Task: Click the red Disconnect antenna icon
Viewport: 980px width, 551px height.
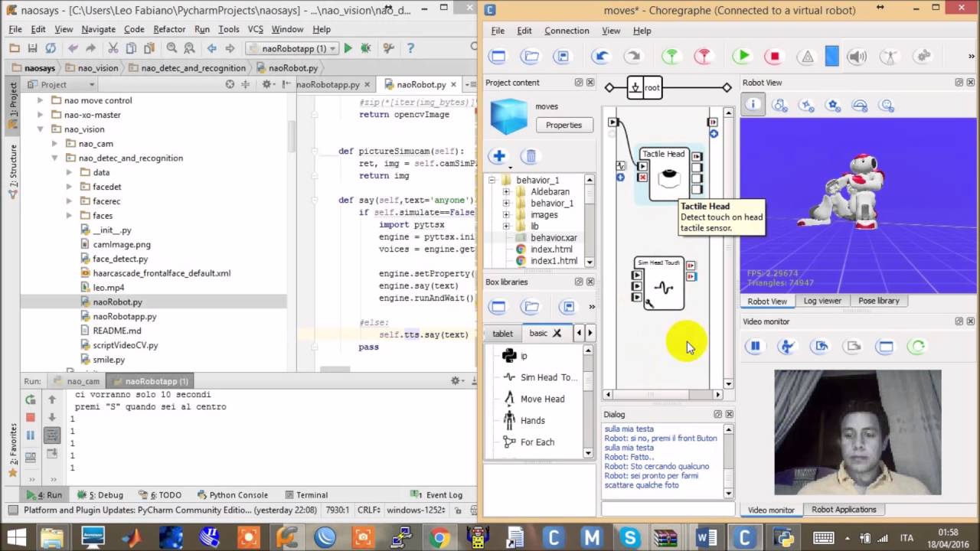Action: coord(703,56)
